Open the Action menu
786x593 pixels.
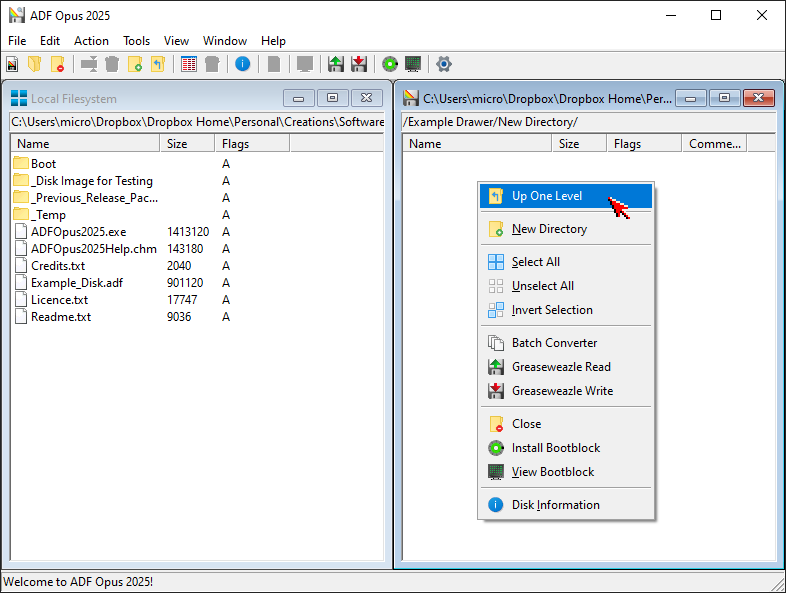(91, 41)
